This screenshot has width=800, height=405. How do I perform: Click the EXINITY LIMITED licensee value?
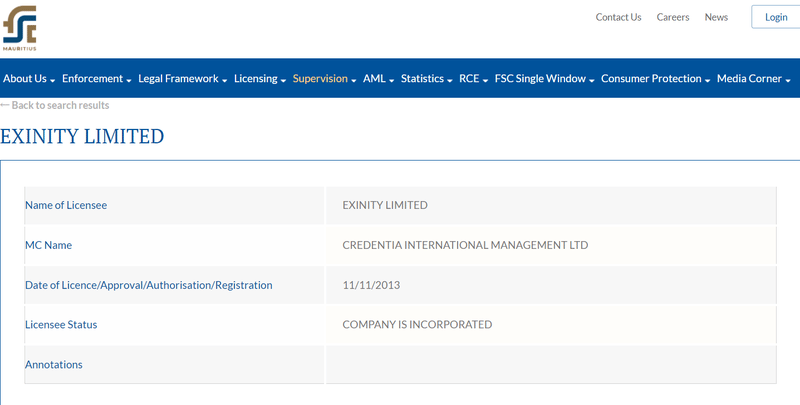tap(385, 205)
